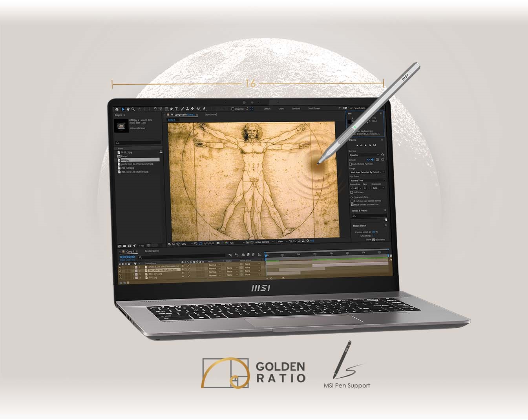Select the Selection arrow tool
The height and width of the screenshot is (420, 528).
point(123,109)
